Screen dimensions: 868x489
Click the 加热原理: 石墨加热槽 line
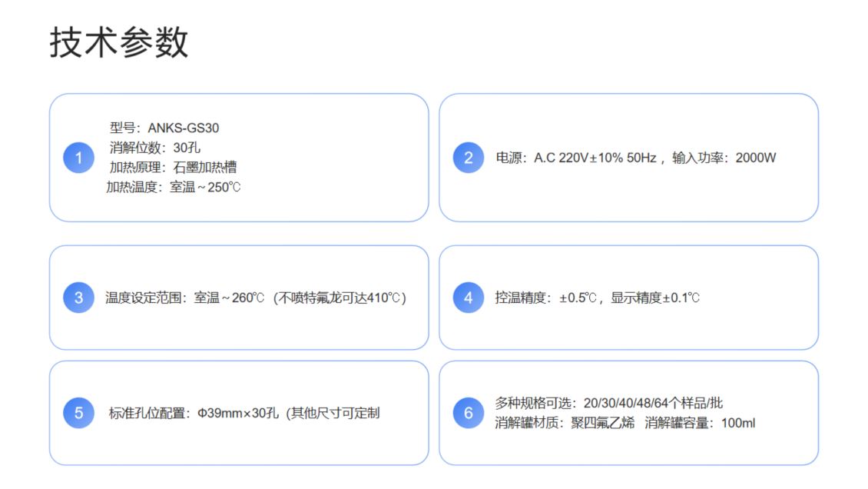tap(167, 167)
